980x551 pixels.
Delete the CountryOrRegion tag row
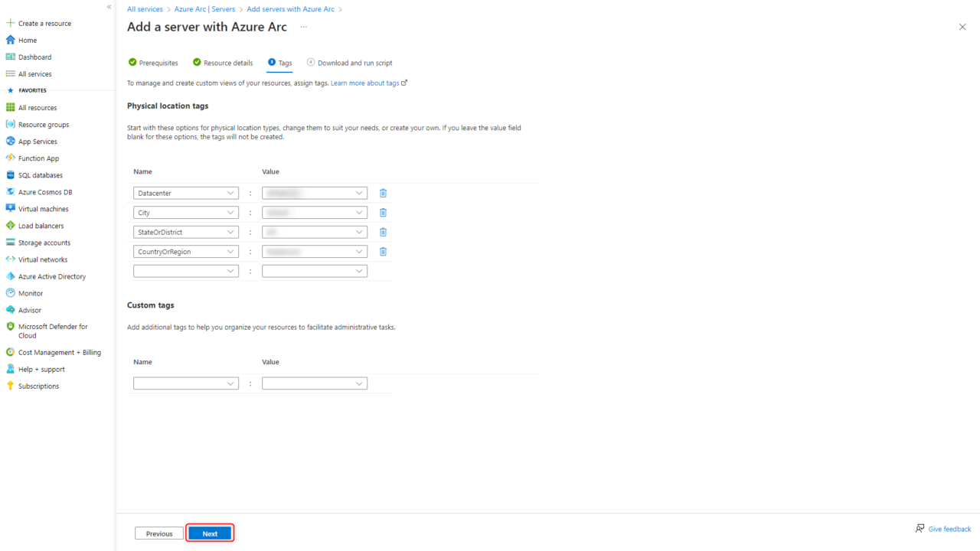[383, 251]
